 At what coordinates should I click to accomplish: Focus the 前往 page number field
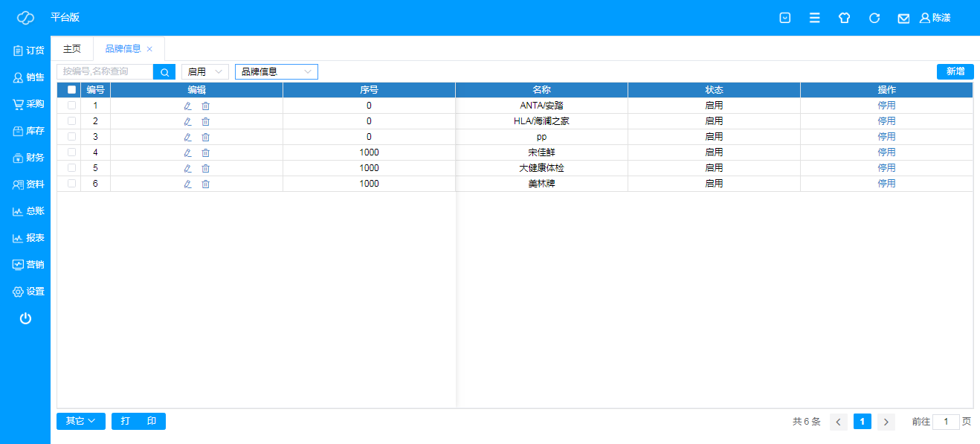(946, 422)
